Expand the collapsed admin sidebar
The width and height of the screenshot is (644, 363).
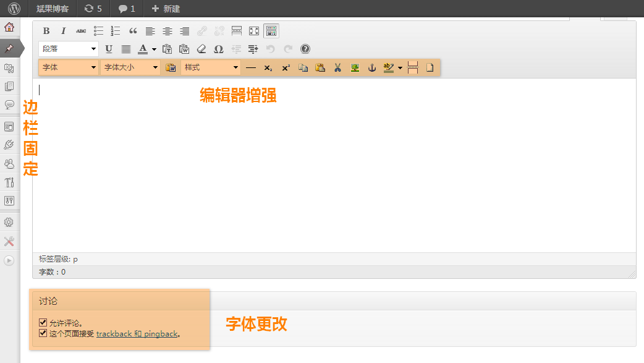(x=9, y=260)
